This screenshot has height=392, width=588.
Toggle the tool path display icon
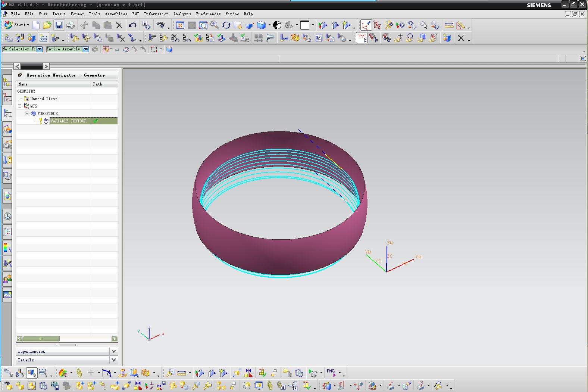click(x=362, y=38)
